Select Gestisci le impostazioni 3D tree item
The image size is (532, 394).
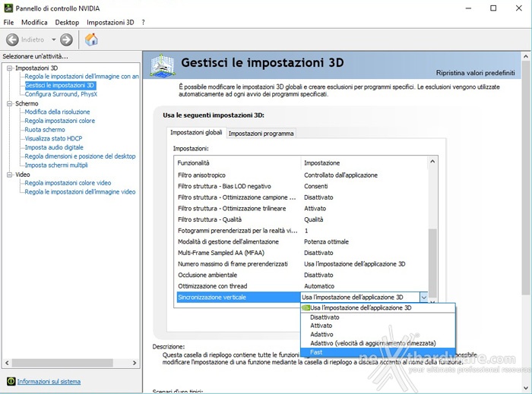[60, 85]
